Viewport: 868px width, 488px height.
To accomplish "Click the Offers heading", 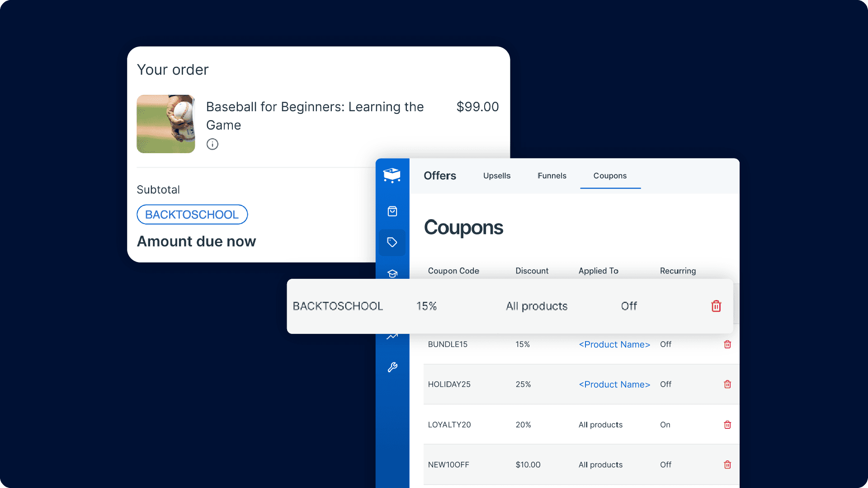I will pos(439,176).
